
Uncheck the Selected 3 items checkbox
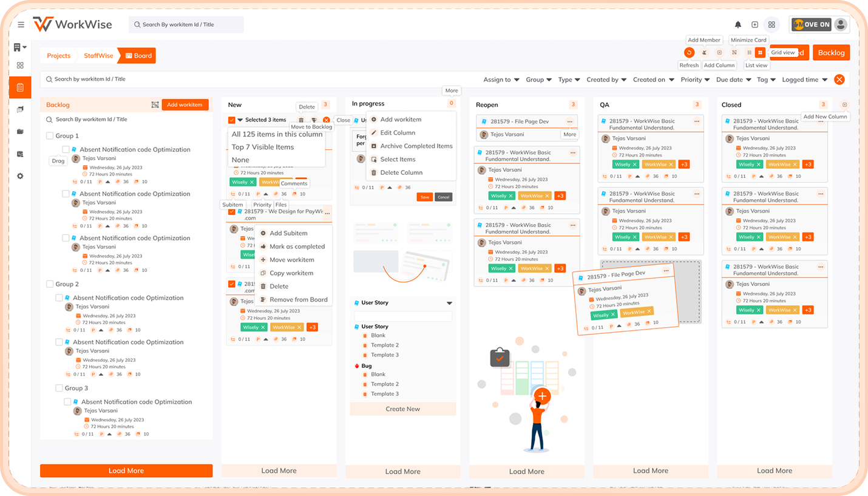coord(232,120)
